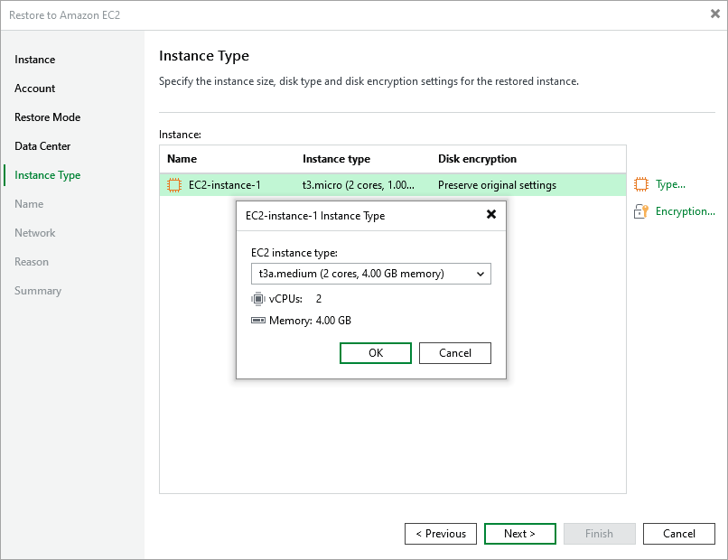Cancel the instance type change
728x560 pixels.
click(454, 352)
